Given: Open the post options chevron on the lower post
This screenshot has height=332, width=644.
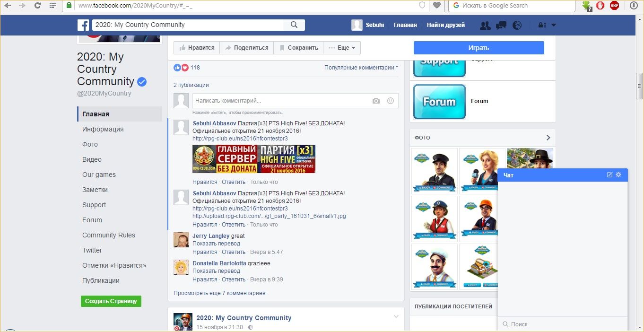Looking at the screenshot, I should tap(396, 316).
